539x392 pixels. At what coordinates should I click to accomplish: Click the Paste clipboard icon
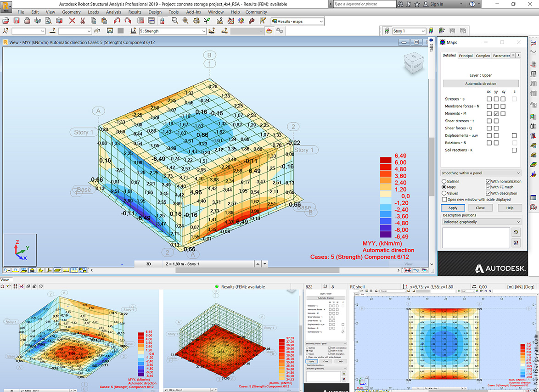tap(104, 21)
